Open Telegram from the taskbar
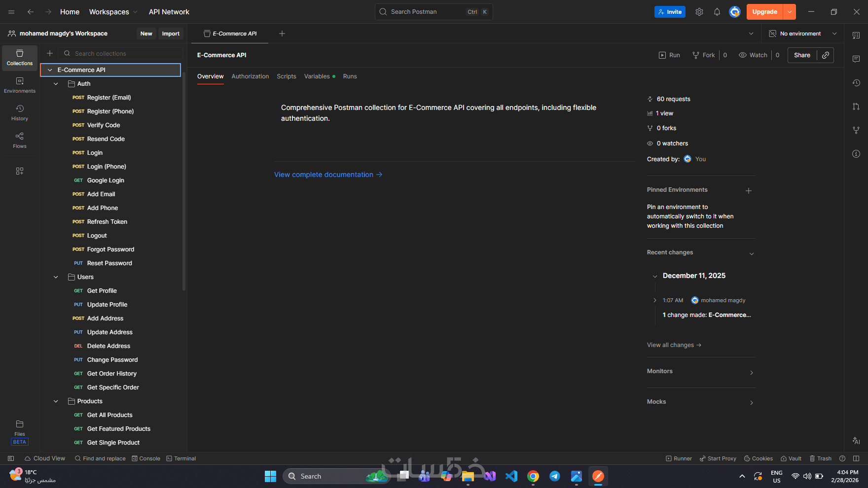Viewport: 868px width, 488px height. [555, 476]
